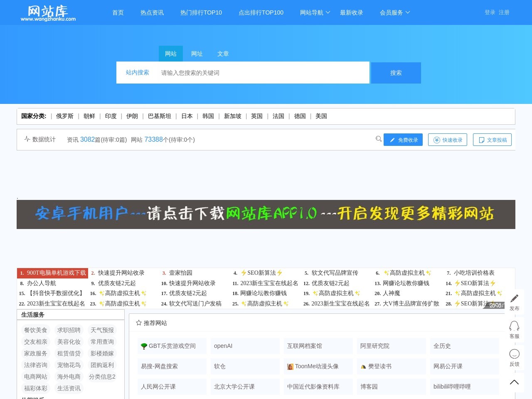Click the ToonMe动漫头像 site icon
532x399 pixels.
(290, 367)
